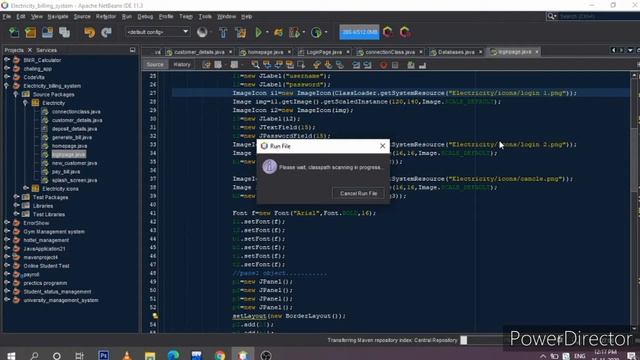Open the File menu
Image resolution: width=640 pixels, height=360 pixels.
tap(7, 17)
